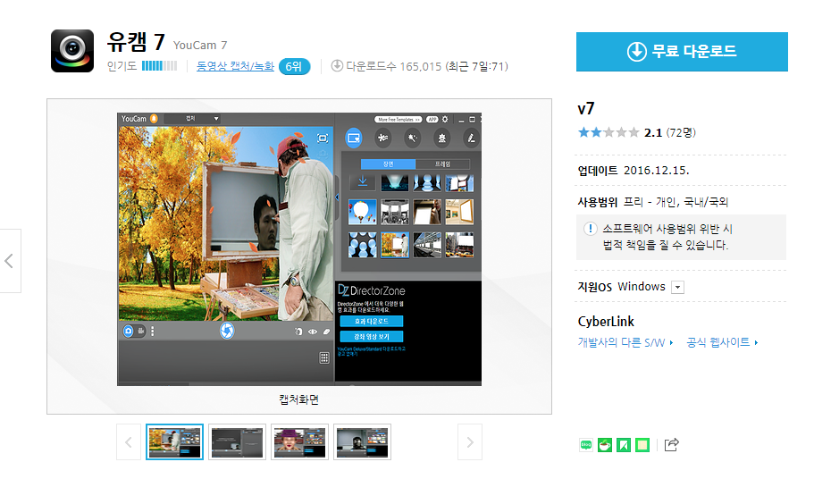Switch to the 프레임 tab
Viewport: 814px width, 504px height.
pos(443,164)
